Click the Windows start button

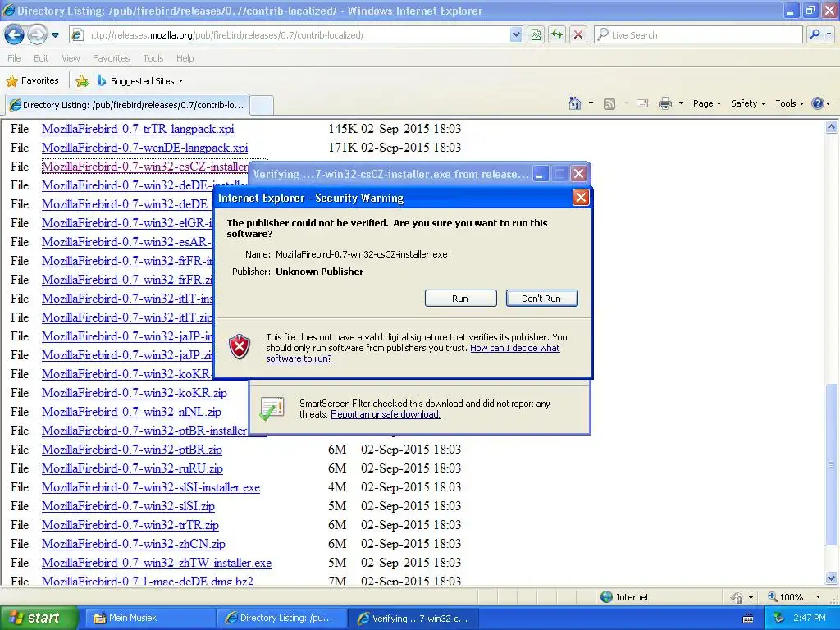point(39,618)
